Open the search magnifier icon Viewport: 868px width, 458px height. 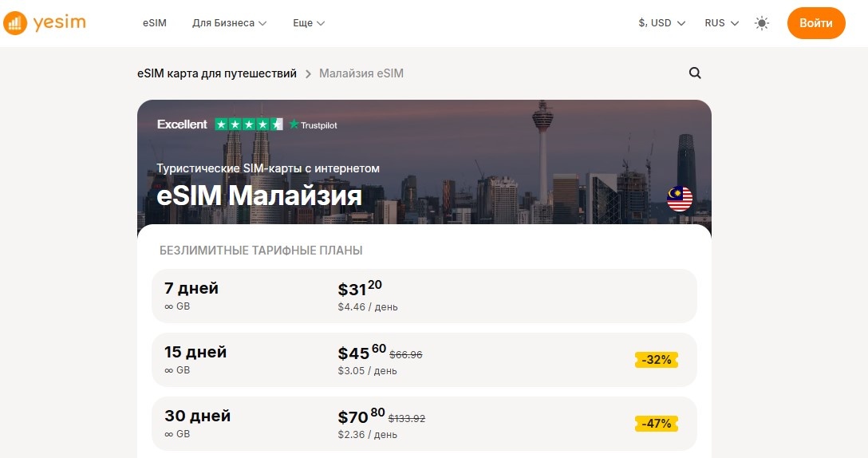pyautogui.click(x=695, y=73)
